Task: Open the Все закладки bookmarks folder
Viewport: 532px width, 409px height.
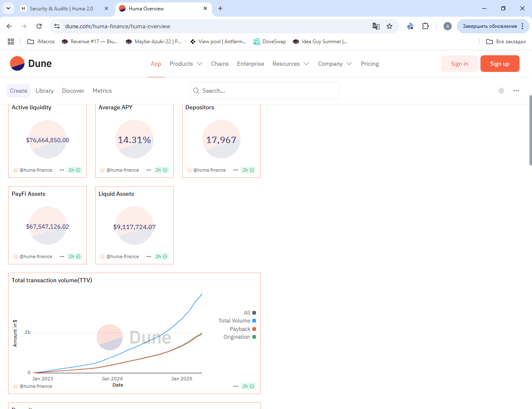Action: [x=506, y=42]
